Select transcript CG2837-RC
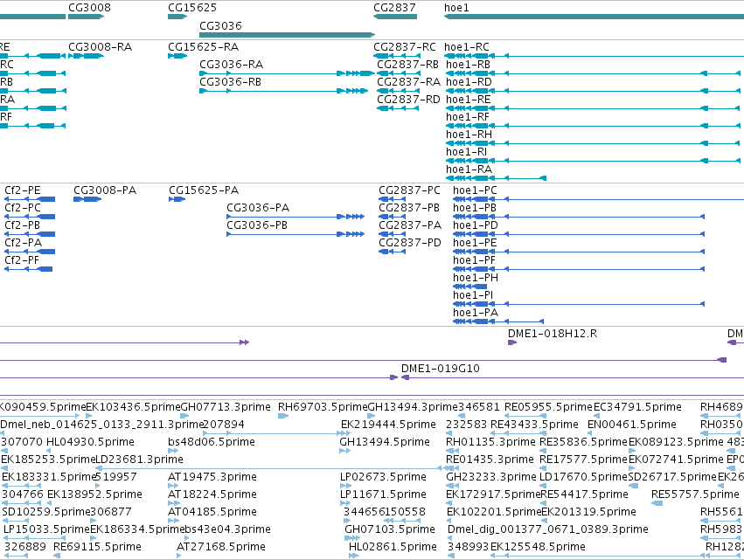This screenshot has width=744, height=560. (404, 47)
